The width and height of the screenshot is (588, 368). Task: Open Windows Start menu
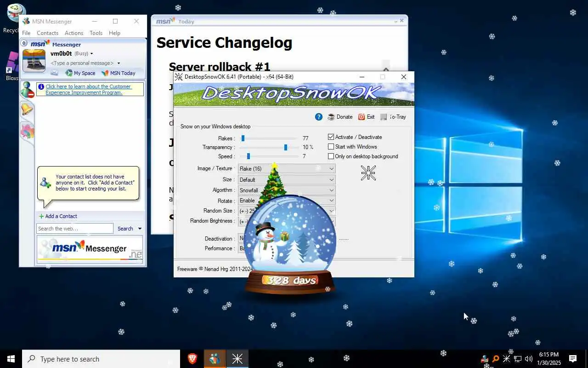click(11, 359)
